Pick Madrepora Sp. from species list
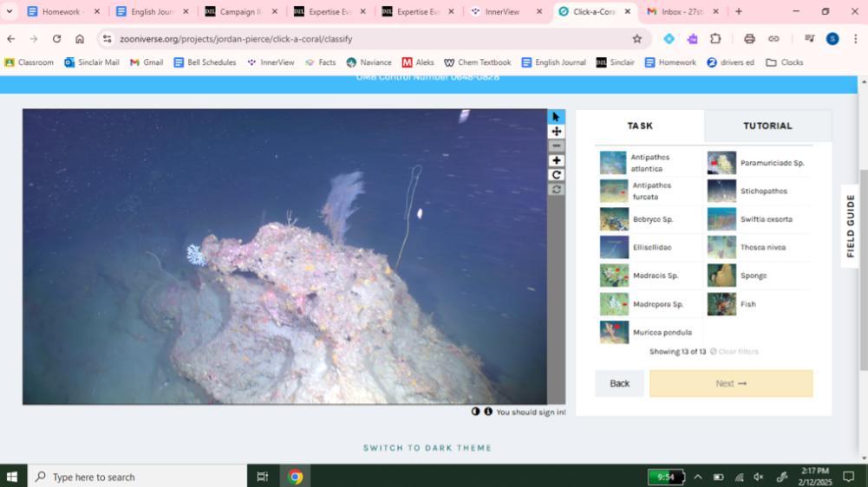Viewport: 868px width, 487px height. point(649,304)
